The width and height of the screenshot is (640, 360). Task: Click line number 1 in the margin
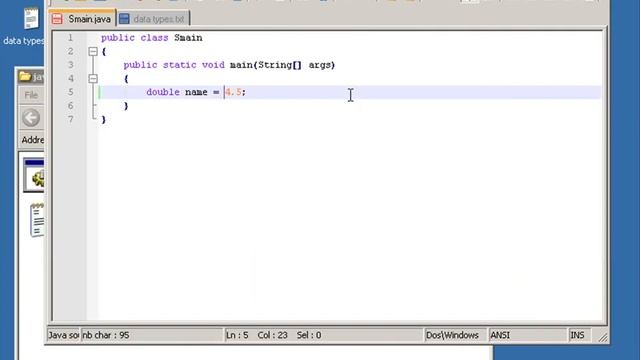tap(70, 38)
